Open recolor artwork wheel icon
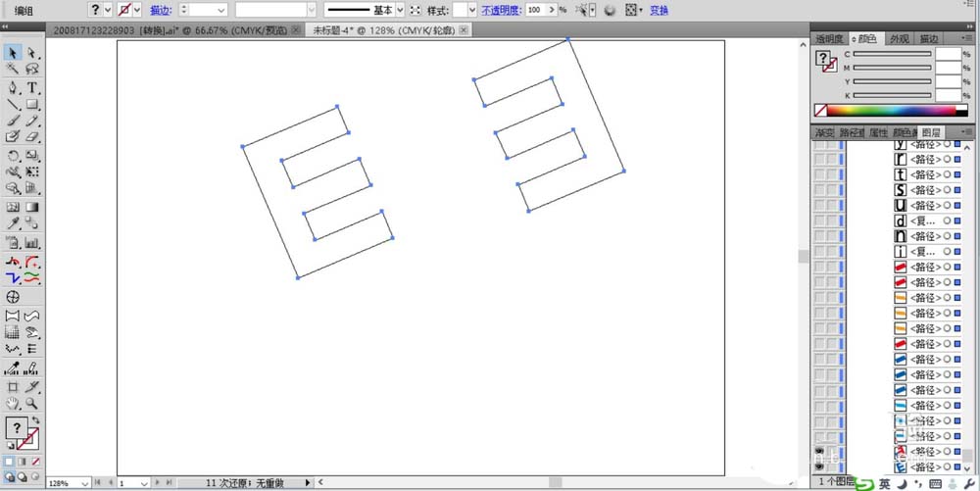The image size is (980, 491). coord(611,10)
